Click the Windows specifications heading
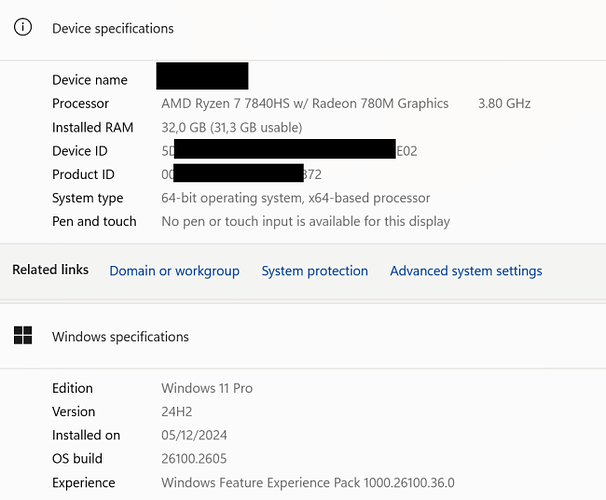Viewport: 606px width, 500px height. [120, 337]
